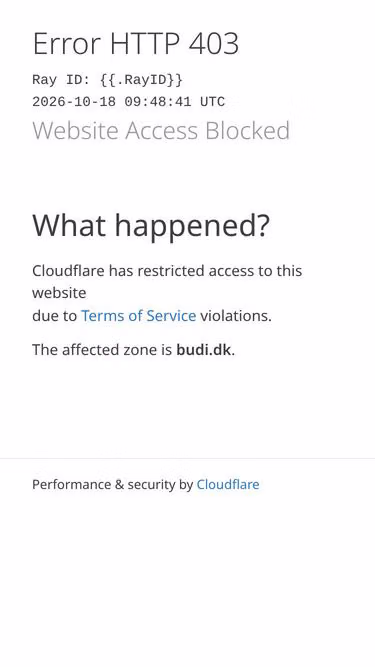This screenshot has height=667, width=375.
Task: Click 'The affected zone is' text
Action: pyautogui.click(x=102, y=350)
